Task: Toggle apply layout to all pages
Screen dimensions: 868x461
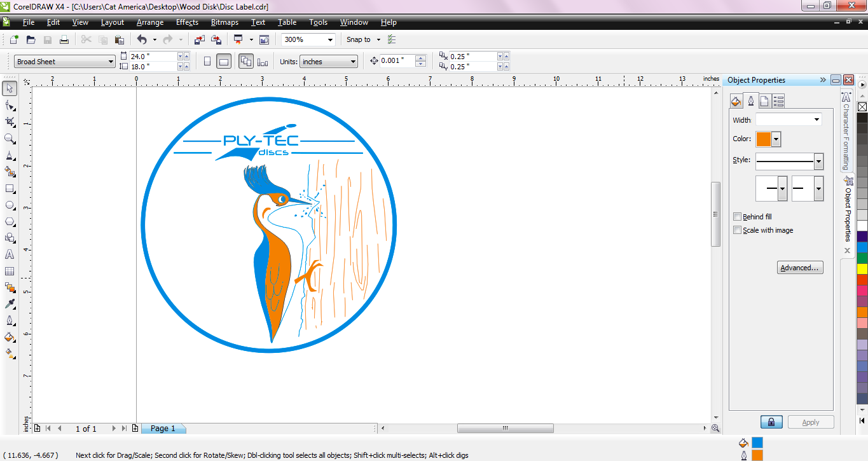Action: coord(246,62)
